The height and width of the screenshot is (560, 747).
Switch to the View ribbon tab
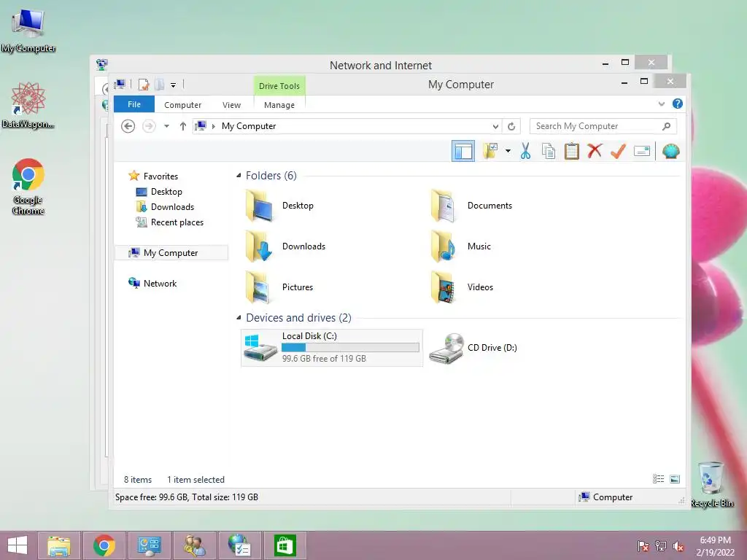click(231, 105)
